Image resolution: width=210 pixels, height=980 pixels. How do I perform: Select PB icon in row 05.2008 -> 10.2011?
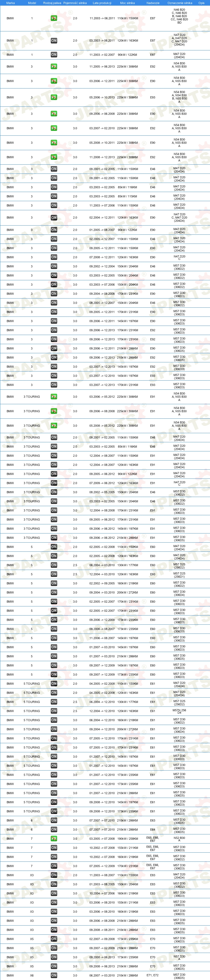54,143
